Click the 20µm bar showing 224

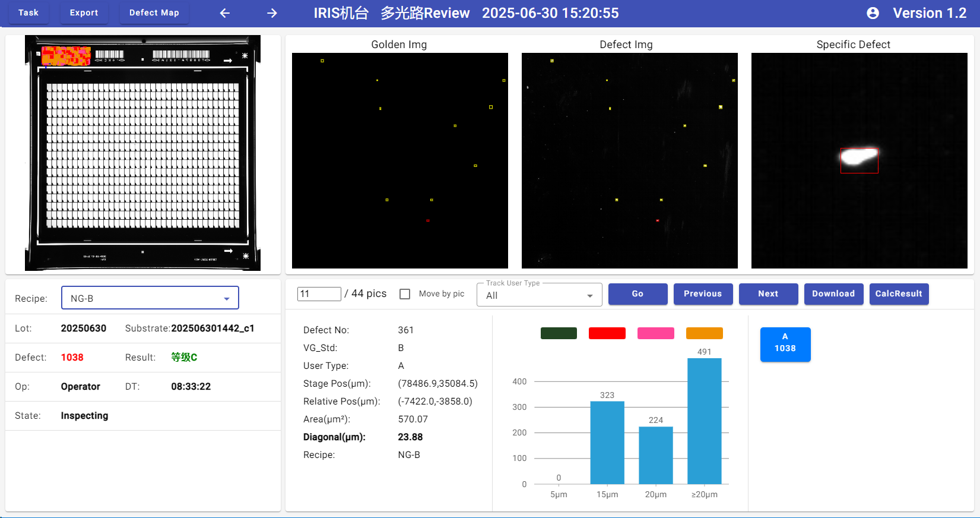[x=656, y=456]
